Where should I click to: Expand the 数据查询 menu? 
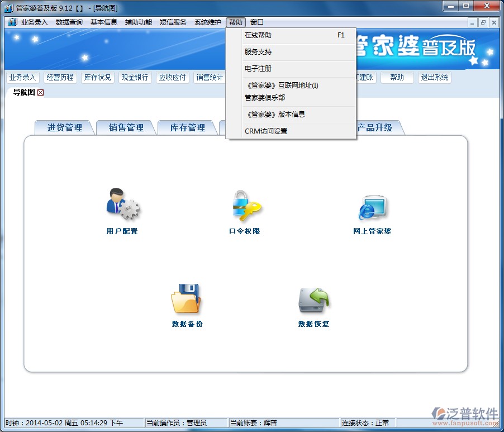(x=69, y=22)
